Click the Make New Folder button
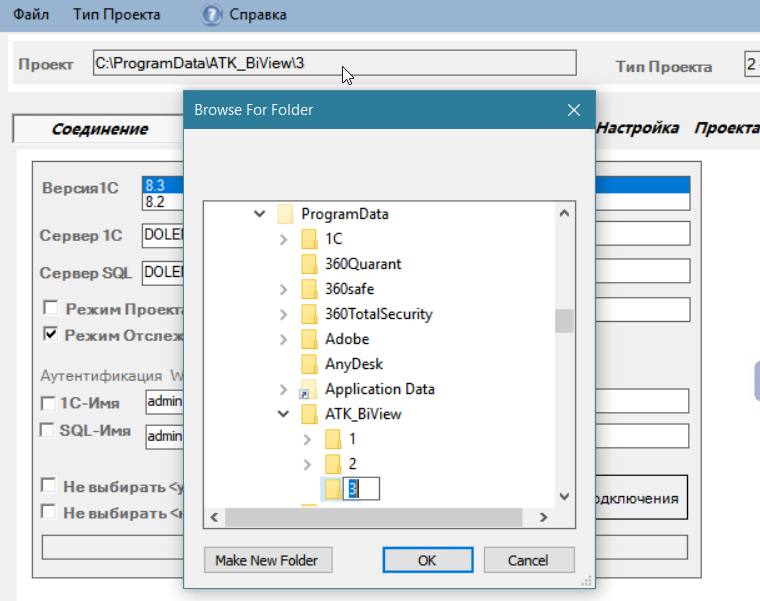760x601 pixels. (268, 560)
